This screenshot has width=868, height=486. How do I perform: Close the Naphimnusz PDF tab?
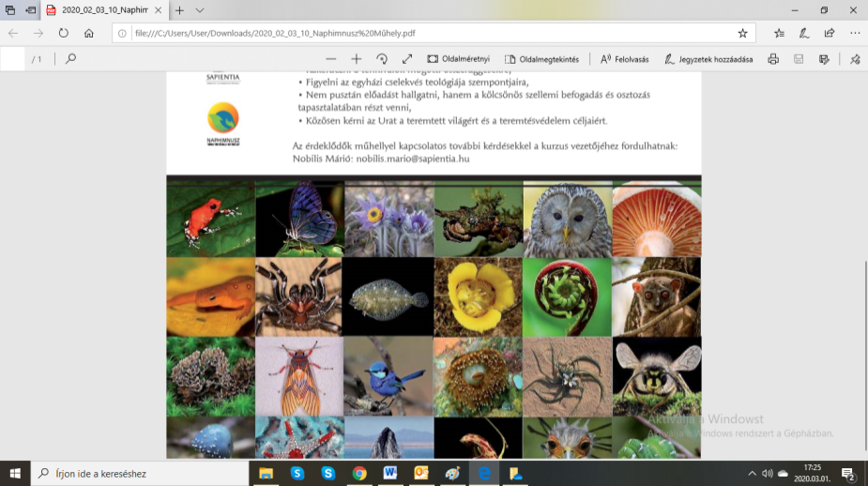click(x=158, y=10)
